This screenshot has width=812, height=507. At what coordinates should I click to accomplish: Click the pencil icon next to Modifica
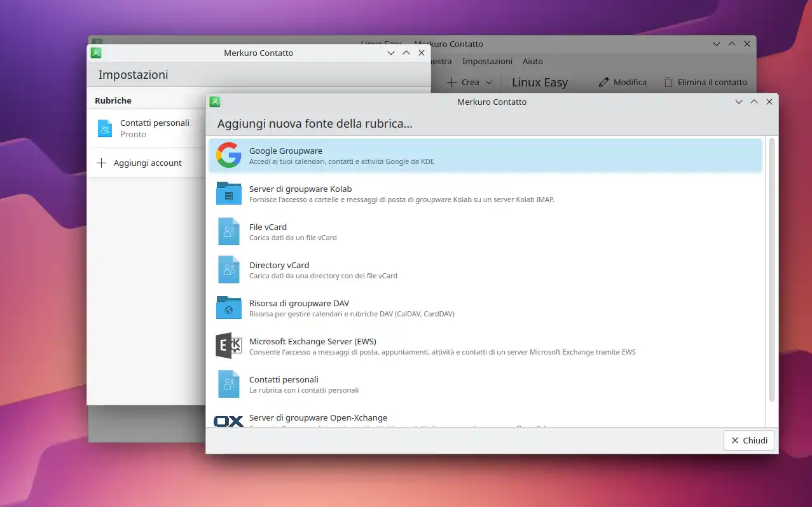[603, 82]
